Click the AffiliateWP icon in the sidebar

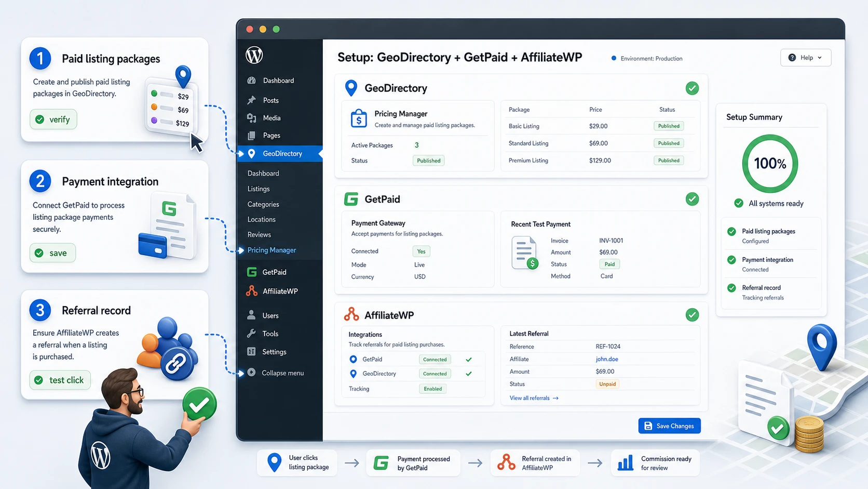[252, 291]
